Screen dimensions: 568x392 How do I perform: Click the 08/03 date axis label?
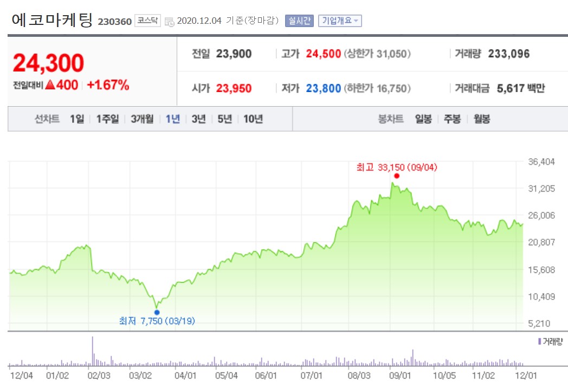click(x=359, y=376)
